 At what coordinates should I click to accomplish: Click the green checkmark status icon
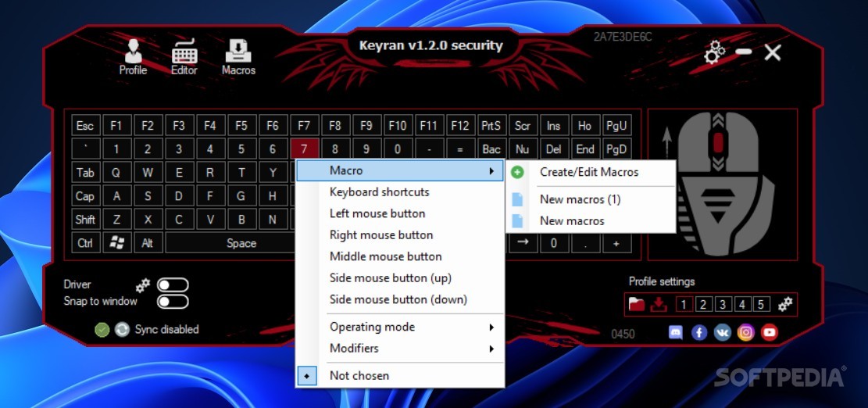[102, 329]
